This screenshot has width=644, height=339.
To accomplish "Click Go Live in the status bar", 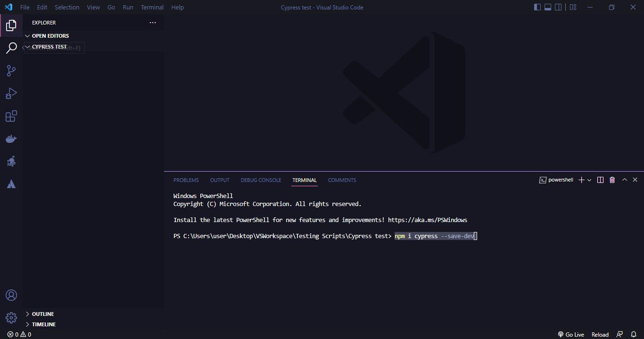I will [x=571, y=334].
